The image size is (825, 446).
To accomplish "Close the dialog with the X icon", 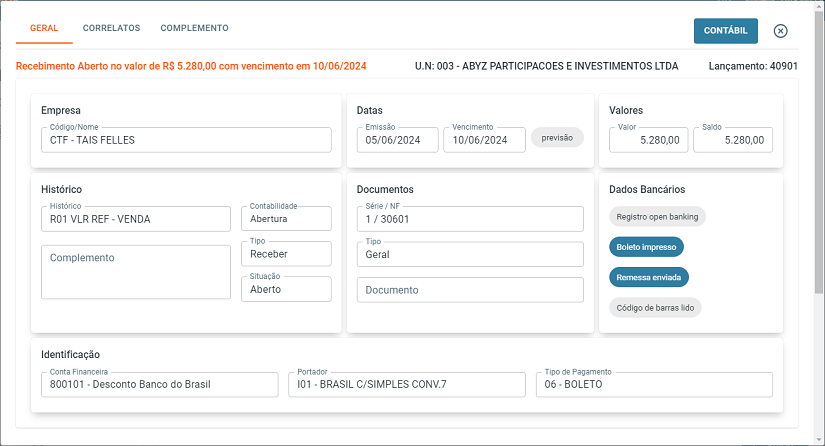I will click(x=781, y=31).
